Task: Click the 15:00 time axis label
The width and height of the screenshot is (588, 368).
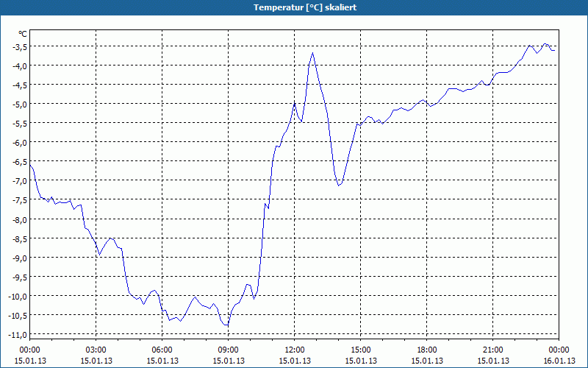Action: pyautogui.click(x=361, y=350)
